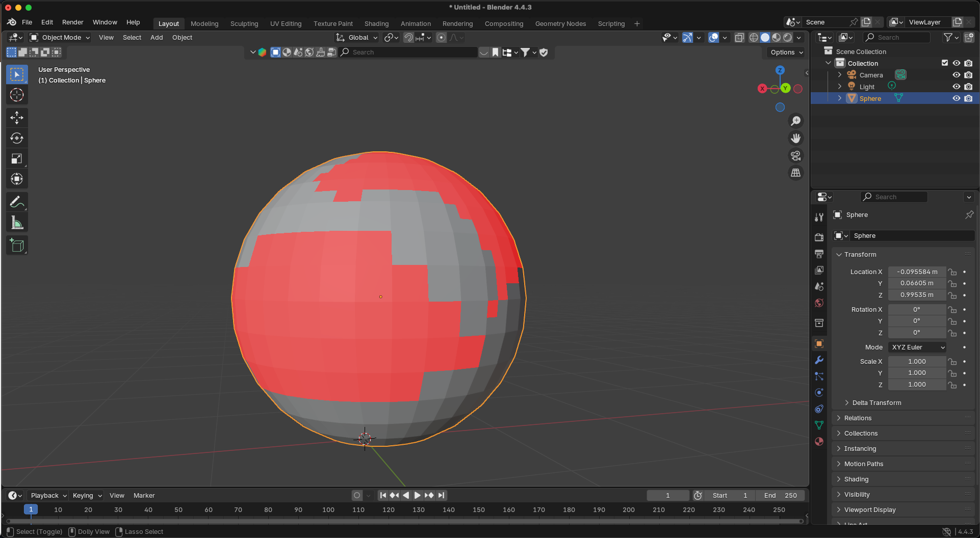Open the File menu

coord(27,22)
